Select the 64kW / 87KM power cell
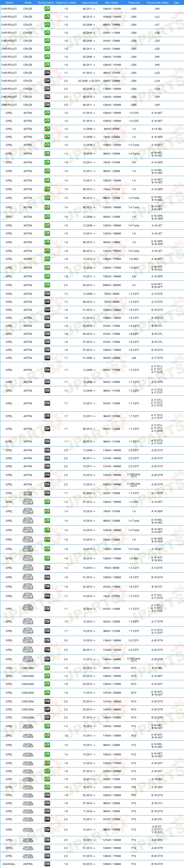Screen dimensions: 184x868 pos(112,129)
